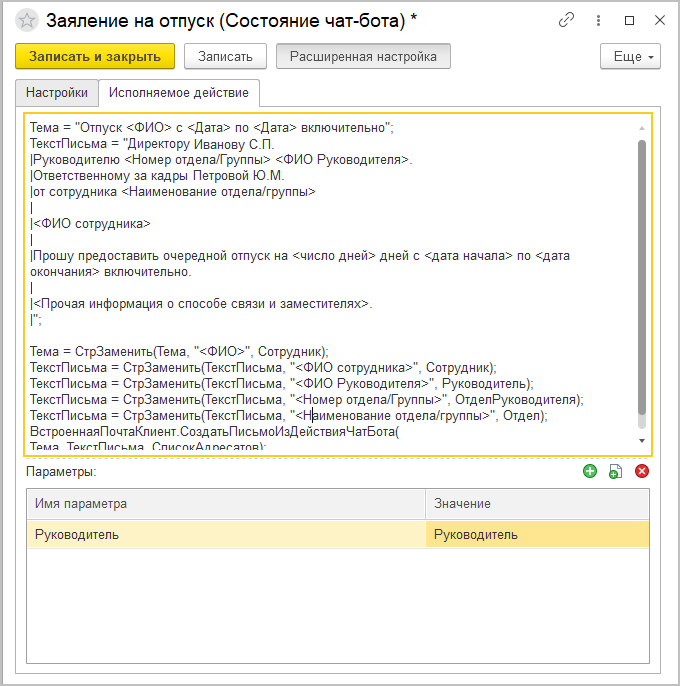Delete the parameter with red cross icon
Screen dimensions: 680x686
(x=642, y=471)
